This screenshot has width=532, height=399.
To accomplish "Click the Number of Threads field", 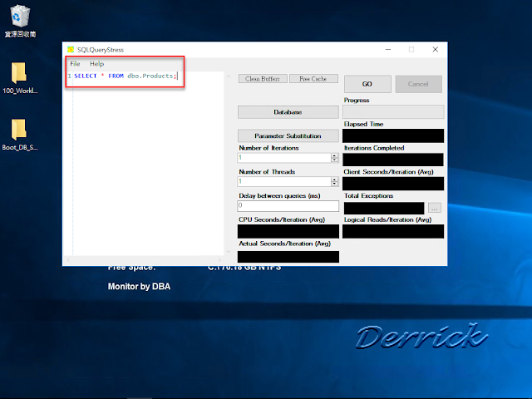I will coord(284,181).
